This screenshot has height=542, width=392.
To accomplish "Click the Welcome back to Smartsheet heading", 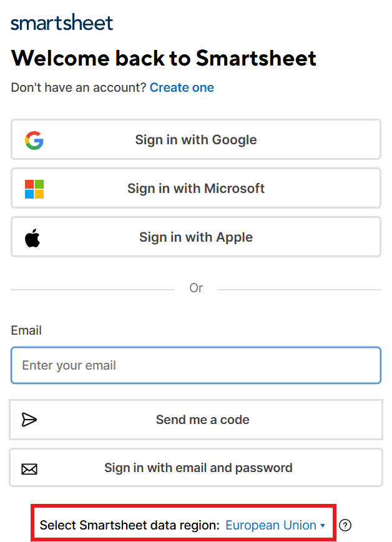I will coord(164,58).
